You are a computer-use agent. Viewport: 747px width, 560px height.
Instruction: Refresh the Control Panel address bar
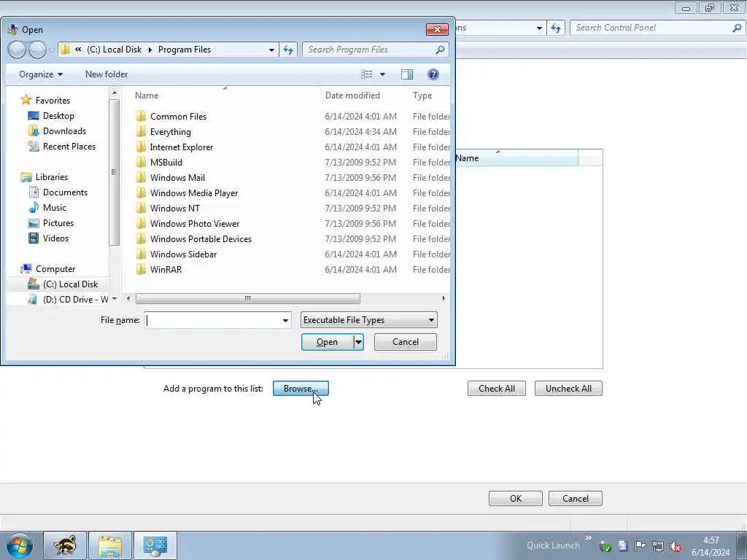[556, 28]
